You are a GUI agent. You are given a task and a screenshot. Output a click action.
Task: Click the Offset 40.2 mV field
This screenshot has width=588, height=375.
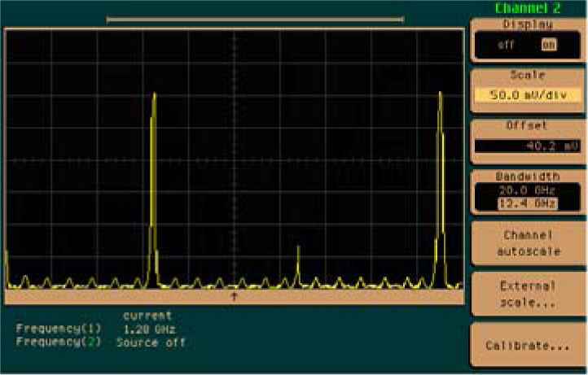pyautogui.click(x=529, y=146)
